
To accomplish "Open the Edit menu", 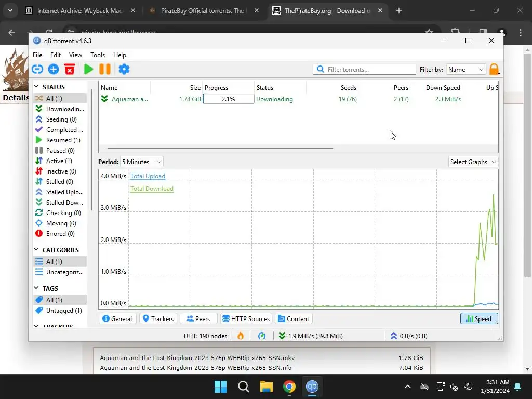I will pyautogui.click(x=55, y=55).
